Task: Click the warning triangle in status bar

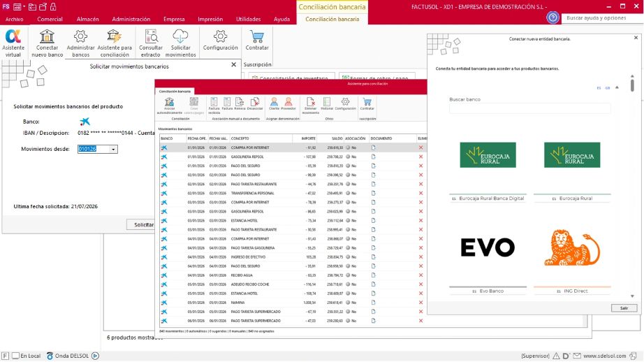Action: 556,356
